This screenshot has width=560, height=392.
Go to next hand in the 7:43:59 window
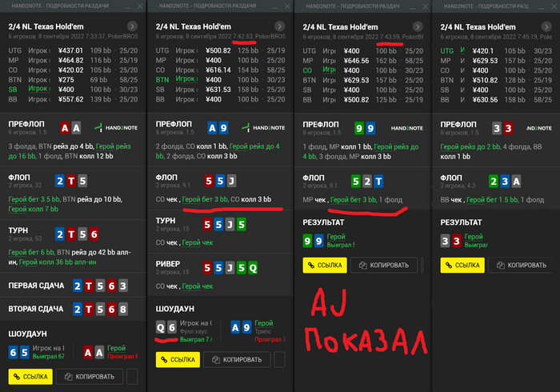coord(417,26)
